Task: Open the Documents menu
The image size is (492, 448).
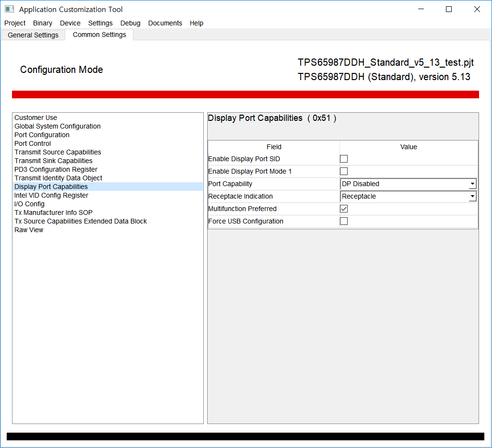Action: click(165, 23)
